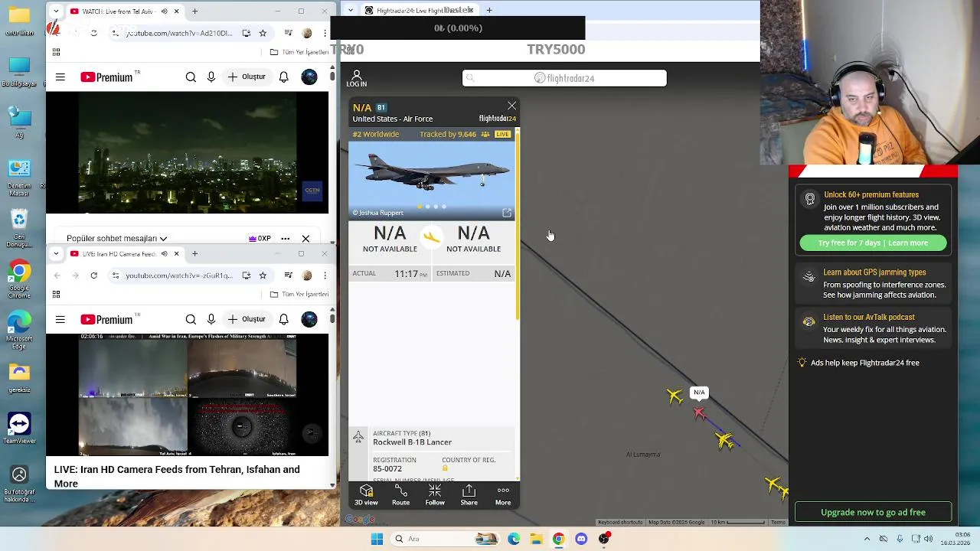980x551 pixels.
Task: Expand the tab search in Iran window
Action: [x=56, y=253]
